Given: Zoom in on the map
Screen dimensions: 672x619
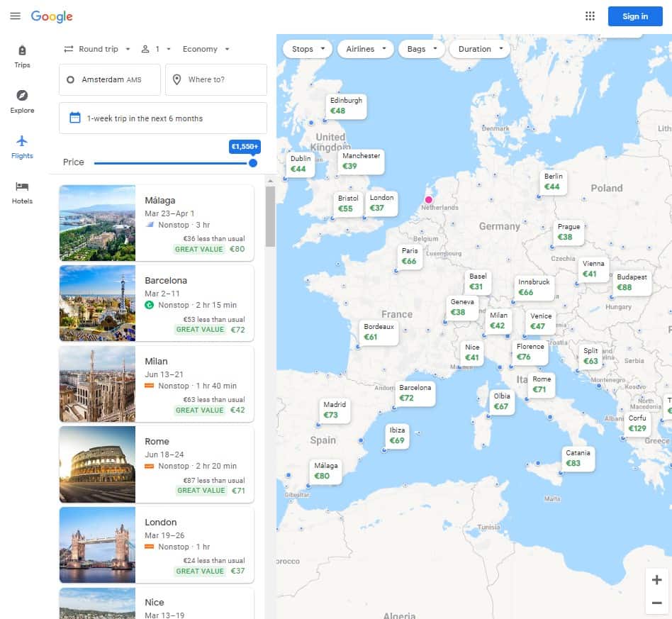Looking at the screenshot, I should tap(656, 580).
